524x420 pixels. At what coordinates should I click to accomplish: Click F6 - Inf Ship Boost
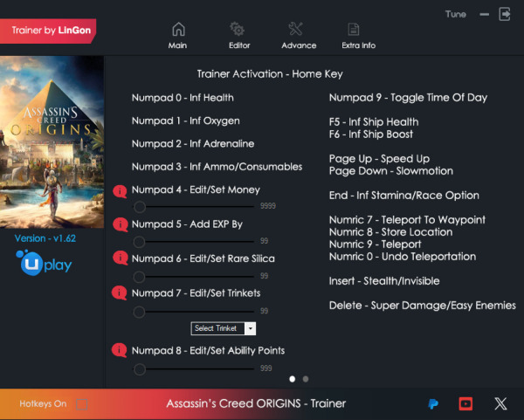[371, 134]
